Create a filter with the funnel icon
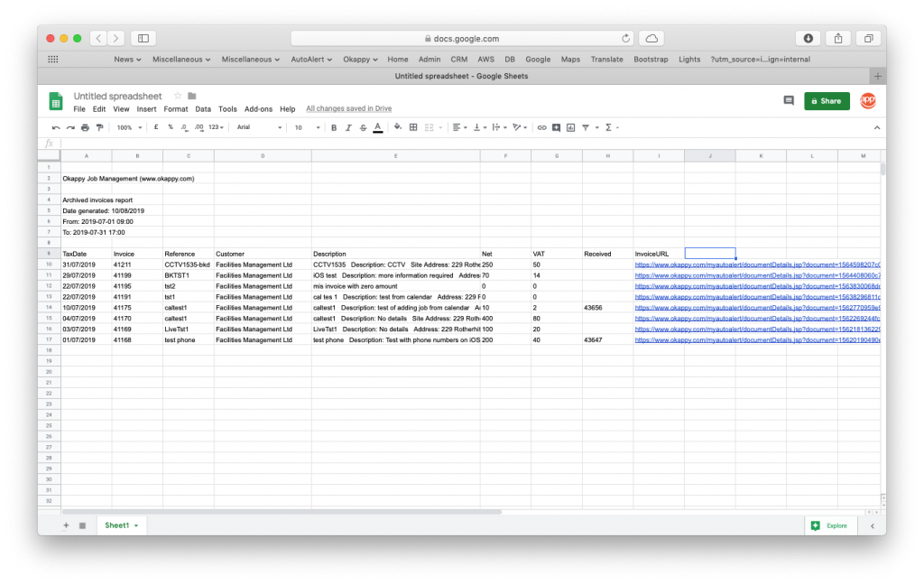This screenshot has width=924, height=585. click(x=585, y=127)
